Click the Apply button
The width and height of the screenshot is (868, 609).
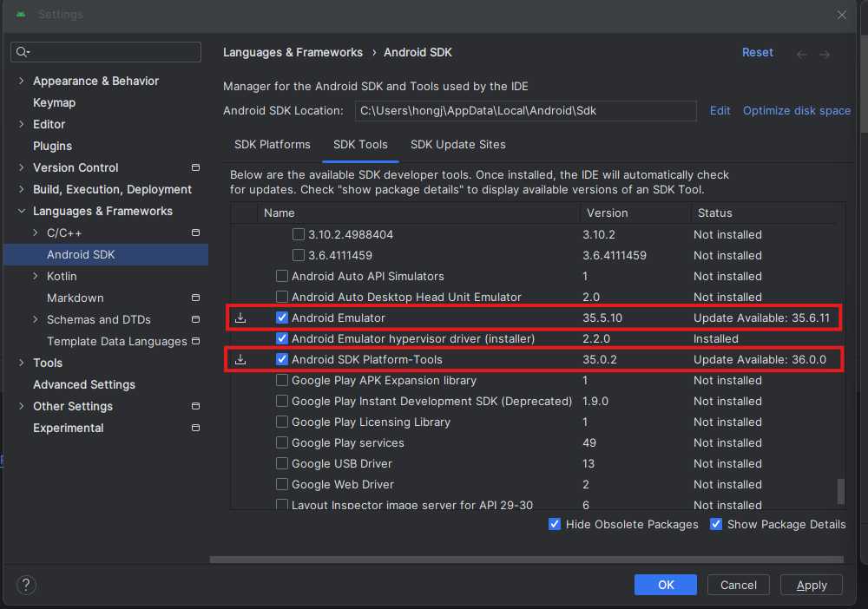tap(812, 585)
